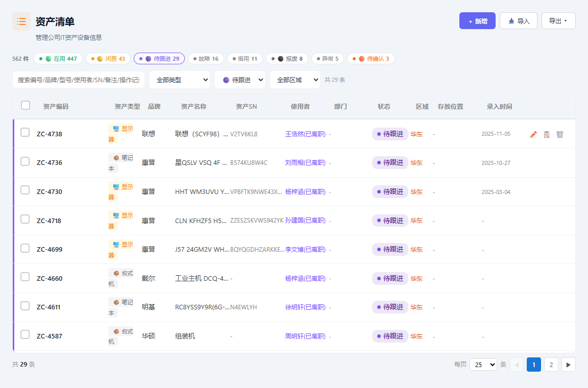The image size is (588, 388).
Task: Click the 状态 column header
Action: tap(384, 107)
